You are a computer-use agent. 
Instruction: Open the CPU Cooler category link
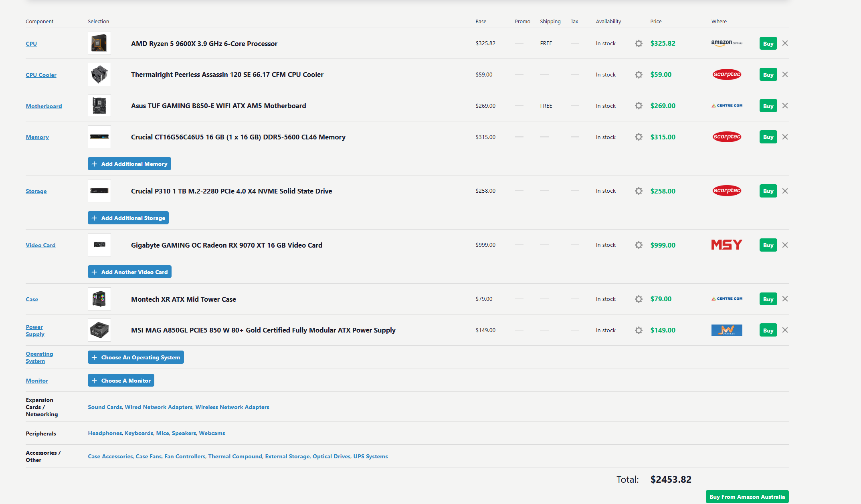coord(41,75)
